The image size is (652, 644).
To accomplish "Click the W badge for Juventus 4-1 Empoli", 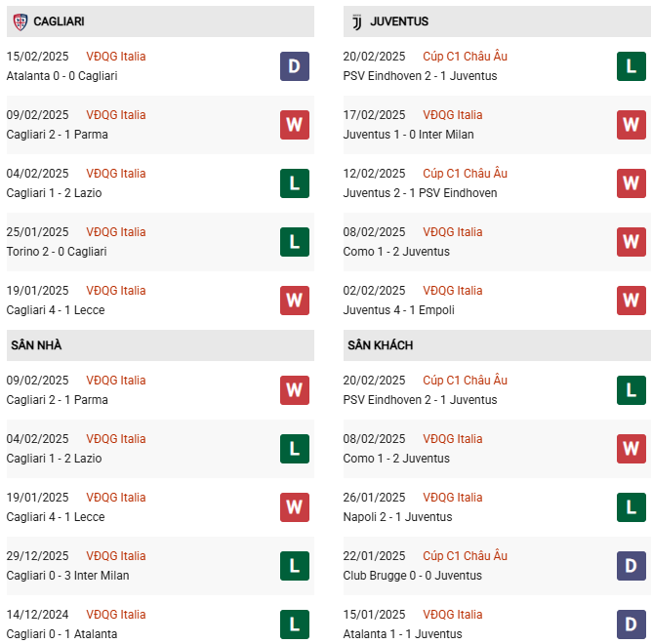I will click(631, 301).
